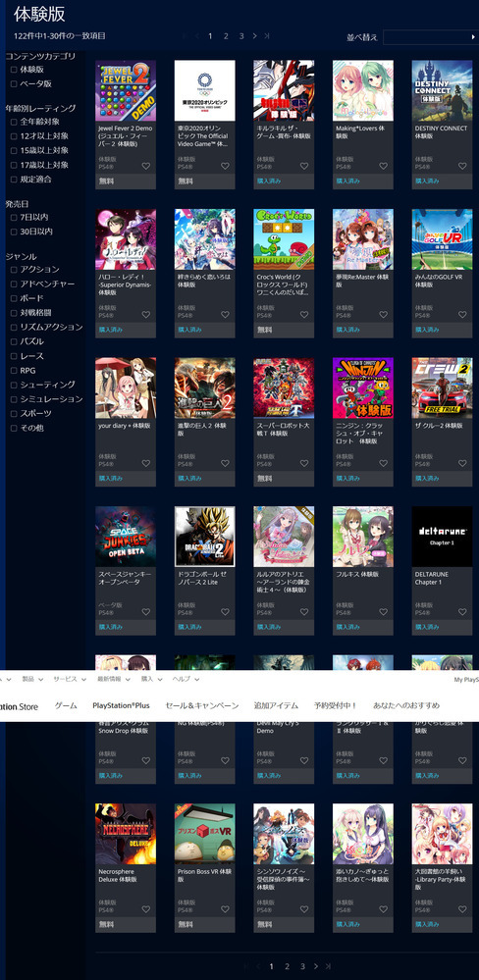Select the 追加アイテム tab
Screen dimensions: 479x980
click(276, 705)
